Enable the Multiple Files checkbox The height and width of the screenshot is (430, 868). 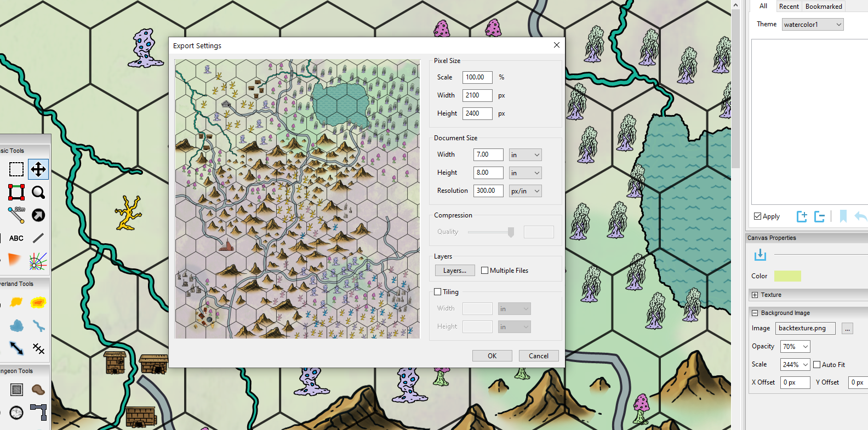pos(484,270)
